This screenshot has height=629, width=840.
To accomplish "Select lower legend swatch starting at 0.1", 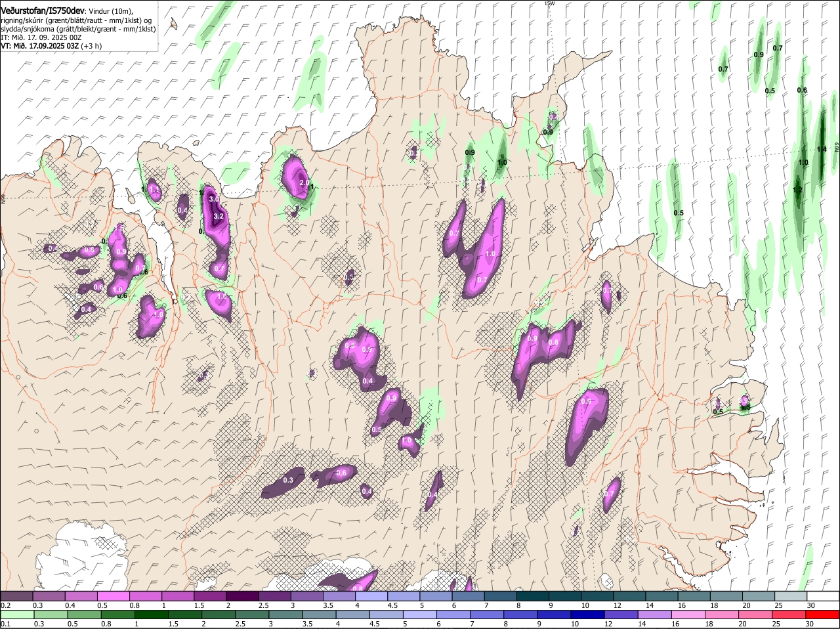I will pyautogui.click(x=18, y=615).
